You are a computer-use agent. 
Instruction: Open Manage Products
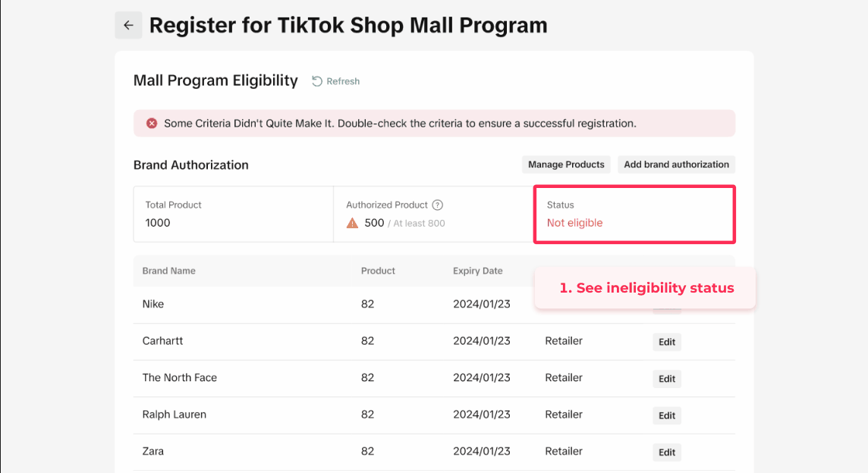(566, 164)
